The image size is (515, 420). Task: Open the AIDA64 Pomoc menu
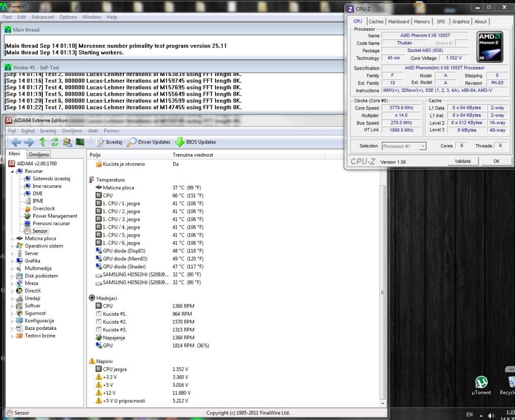112,131
